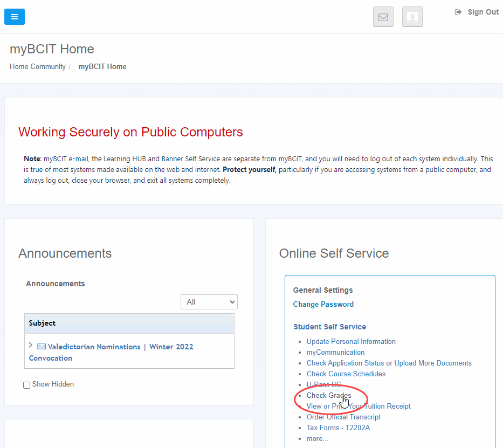Viewport: 503px width, 448px height.
Task: Click the sign-out arrow icon
Action: click(x=458, y=11)
